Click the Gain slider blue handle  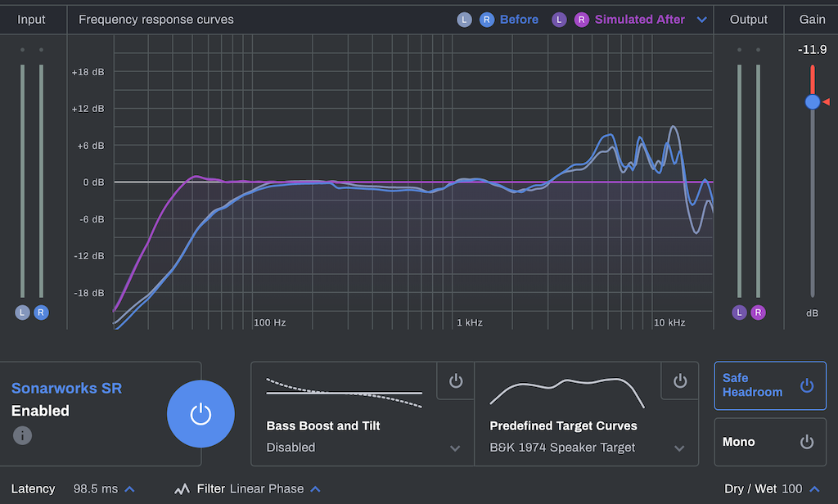812,101
